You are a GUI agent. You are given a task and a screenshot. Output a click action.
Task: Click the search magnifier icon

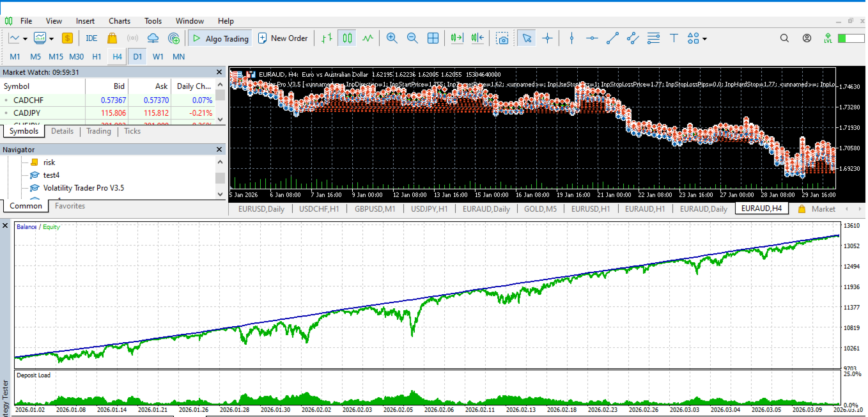[x=785, y=38]
